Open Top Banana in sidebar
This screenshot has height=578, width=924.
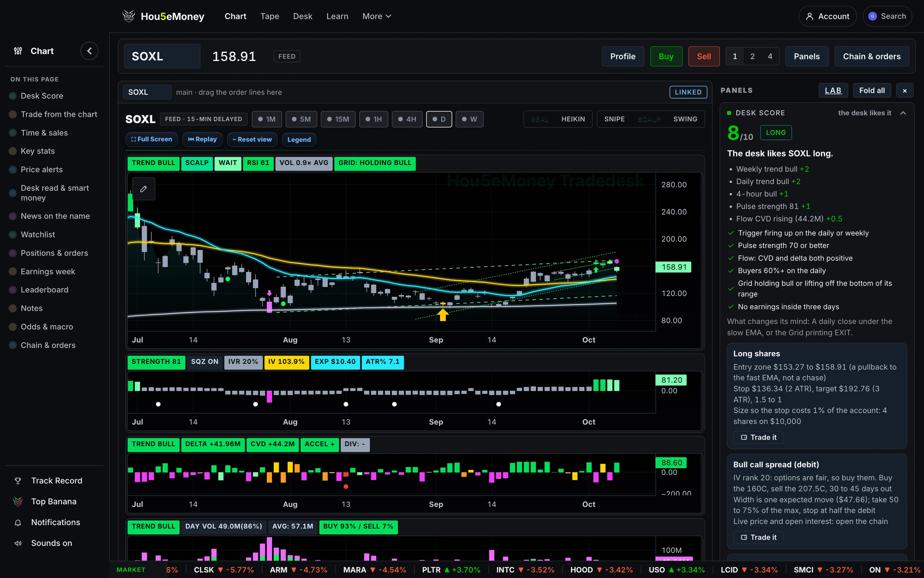pos(55,501)
